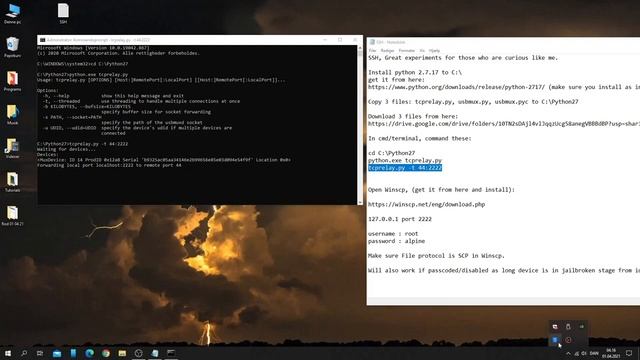Launch Google Chrome from taskbar
This screenshot has height=360, width=640.
[106, 353]
